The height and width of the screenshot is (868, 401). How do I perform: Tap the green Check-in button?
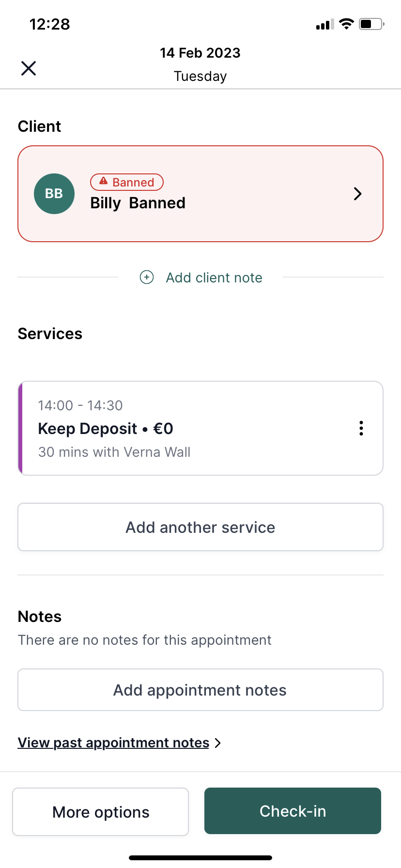293,811
